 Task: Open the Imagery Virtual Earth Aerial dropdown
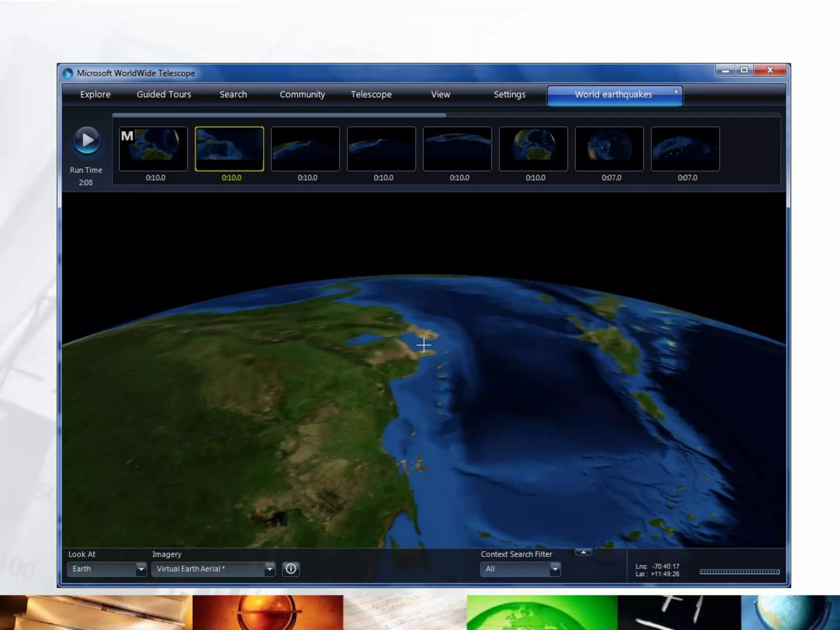point(269,569)
